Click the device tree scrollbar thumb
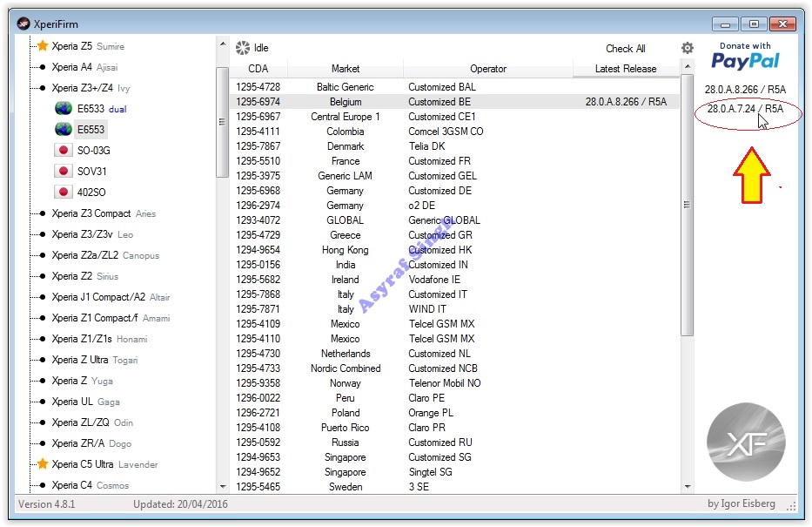Image resolution: width=812 pixels, height=527 pixels. pos(223,122)
